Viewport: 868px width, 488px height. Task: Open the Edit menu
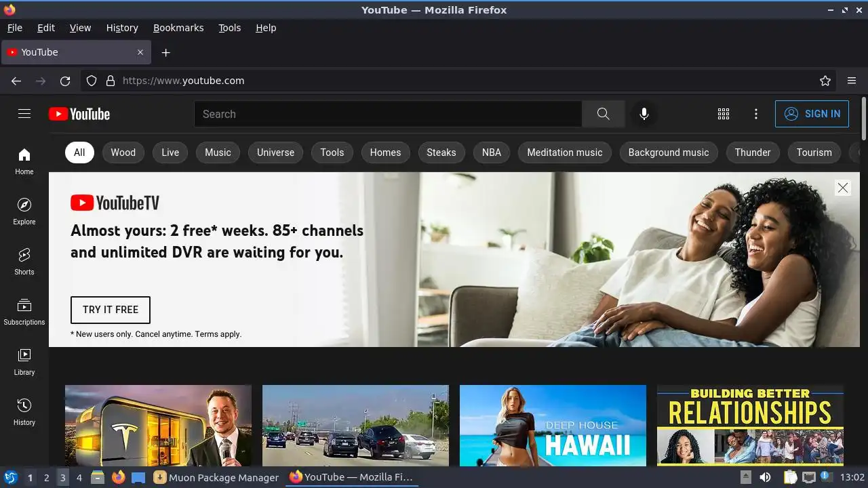tap(46, 28)
